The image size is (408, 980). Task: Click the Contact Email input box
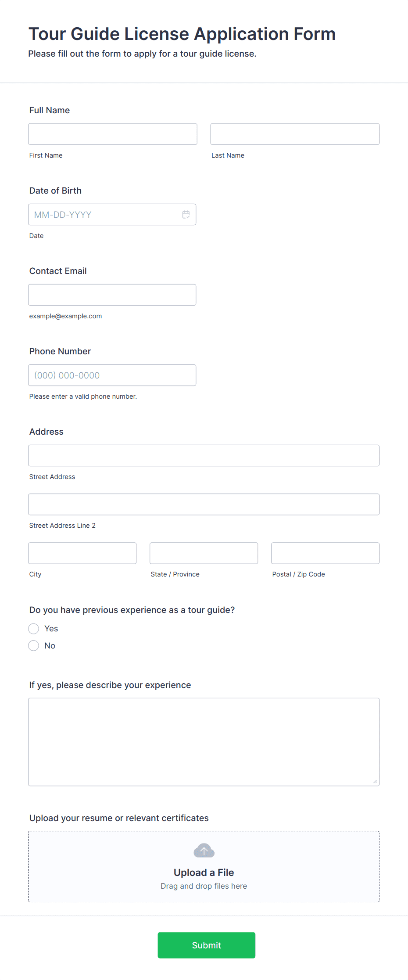pos(112,295)
